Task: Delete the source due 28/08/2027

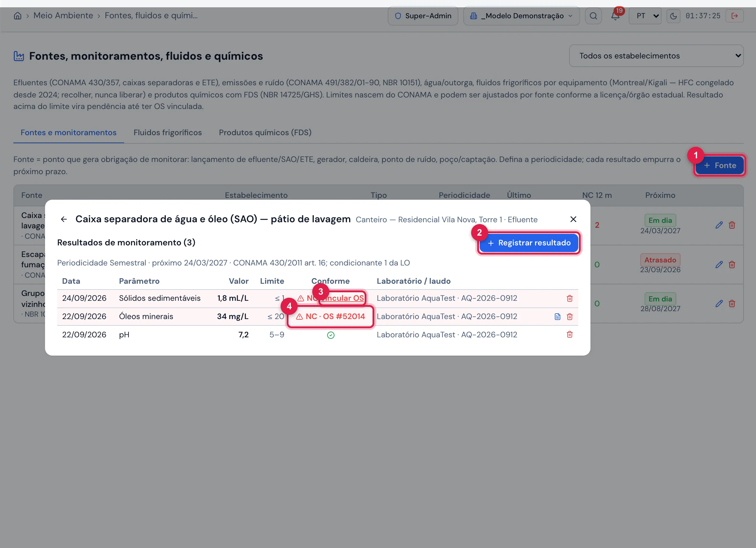Action: [732, 304]
